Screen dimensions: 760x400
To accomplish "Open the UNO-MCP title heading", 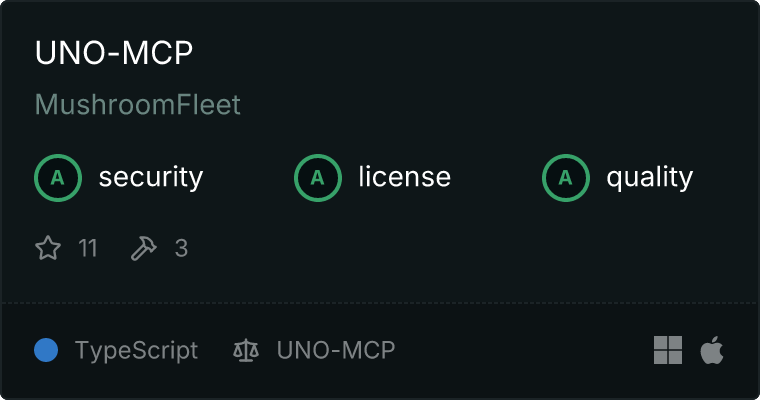I will coord(113,54).
